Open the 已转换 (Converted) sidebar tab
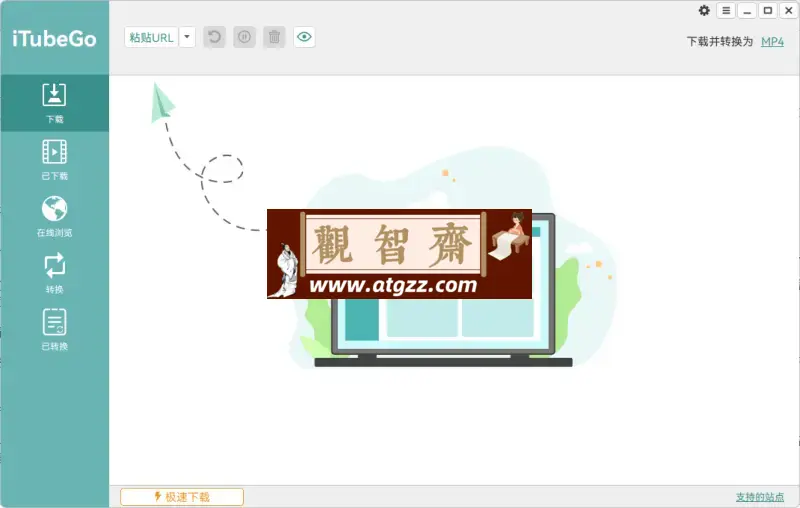This screenshot has width=800, height=508. (55, 330)
